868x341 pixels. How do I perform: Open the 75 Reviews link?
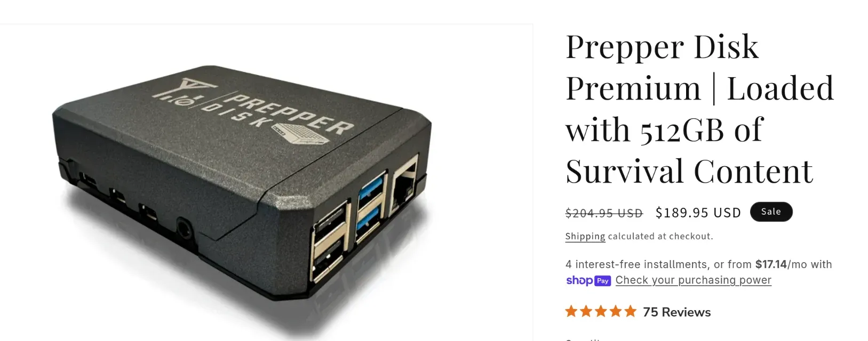pyautogui.click(x=676, y=312)
